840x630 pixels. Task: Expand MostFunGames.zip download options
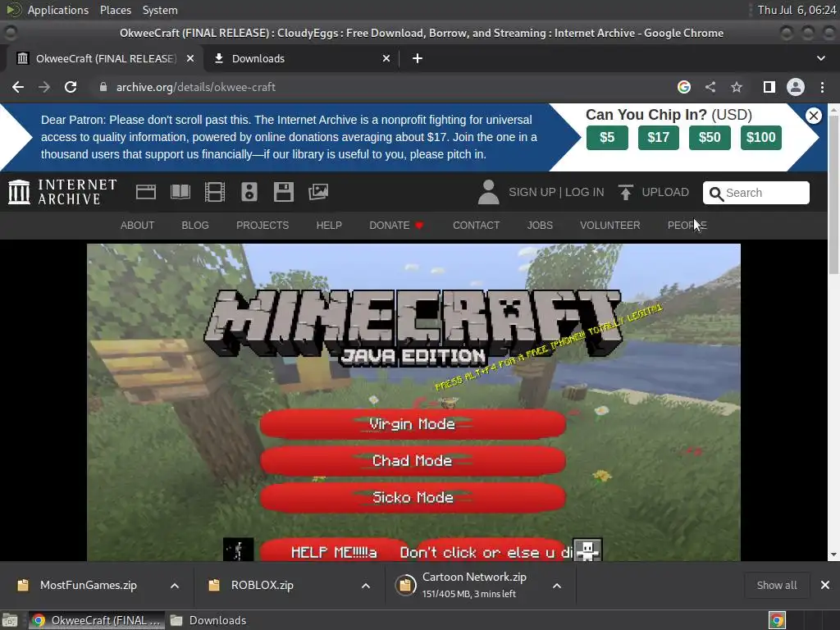(x=175, y=586)
